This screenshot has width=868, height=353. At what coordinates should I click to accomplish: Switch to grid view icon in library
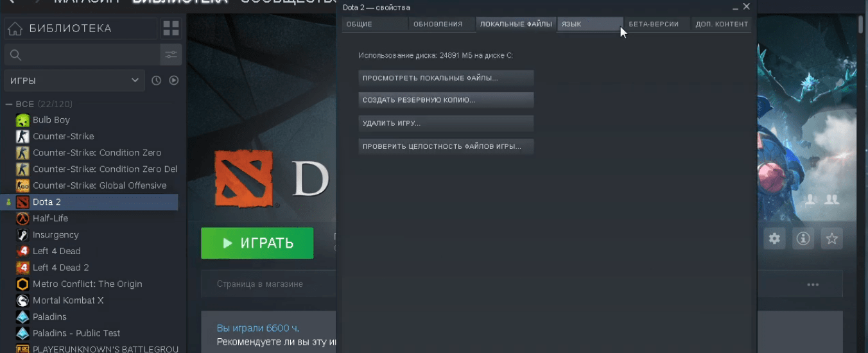coord(171,28)
